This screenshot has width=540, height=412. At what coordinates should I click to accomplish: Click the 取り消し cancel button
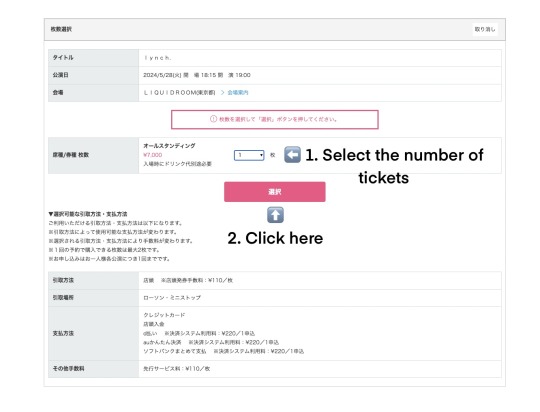pyautogui.click(x=485, y=29)
